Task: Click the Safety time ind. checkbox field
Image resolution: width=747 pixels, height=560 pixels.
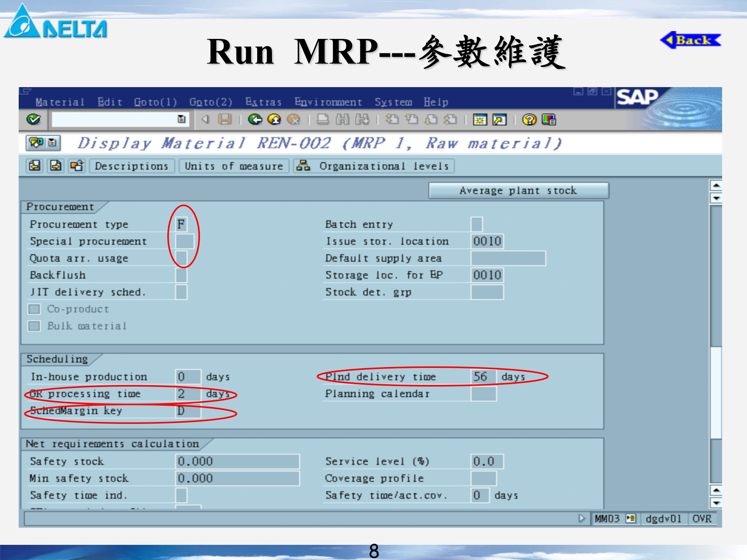Action: (181, 495)
